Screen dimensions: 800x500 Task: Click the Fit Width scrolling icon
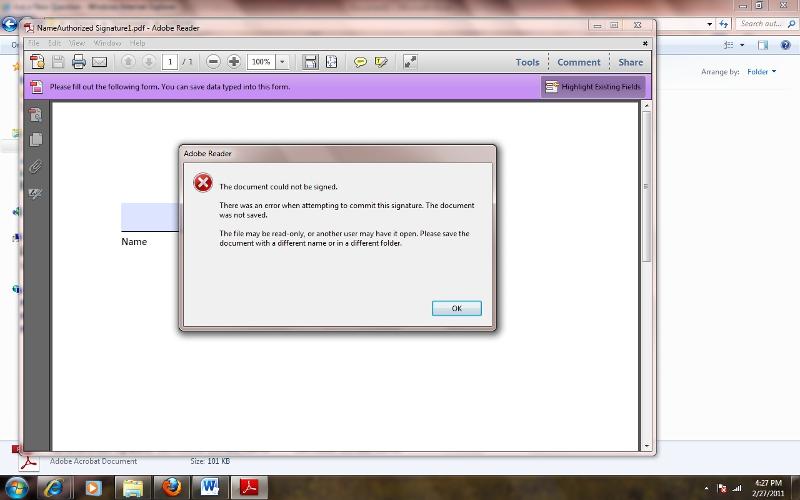tap(310, 62)
